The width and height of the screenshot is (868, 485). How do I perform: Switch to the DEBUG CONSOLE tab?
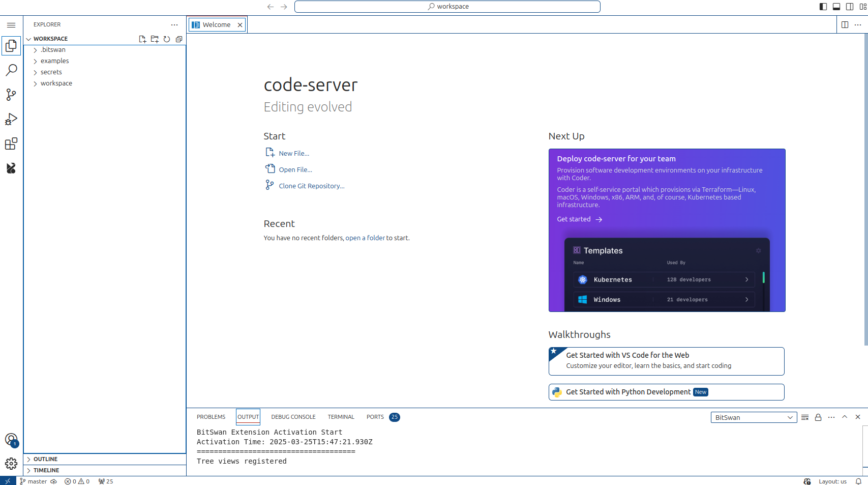click(293, 417)
